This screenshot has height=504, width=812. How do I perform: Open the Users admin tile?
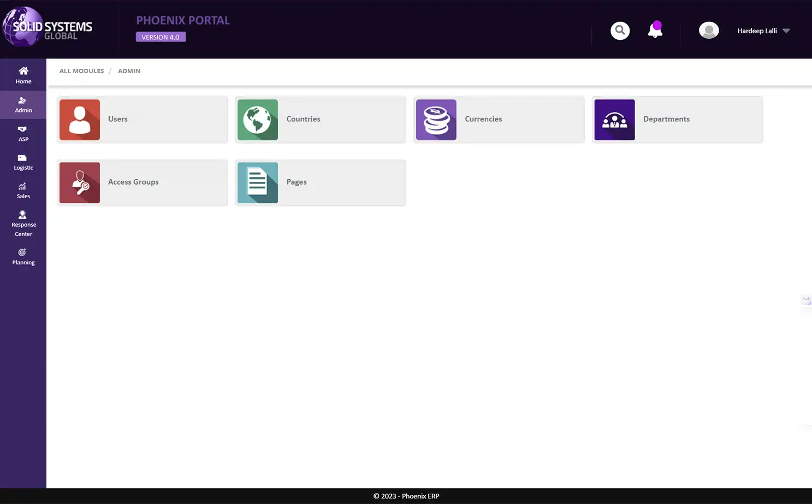142,119
